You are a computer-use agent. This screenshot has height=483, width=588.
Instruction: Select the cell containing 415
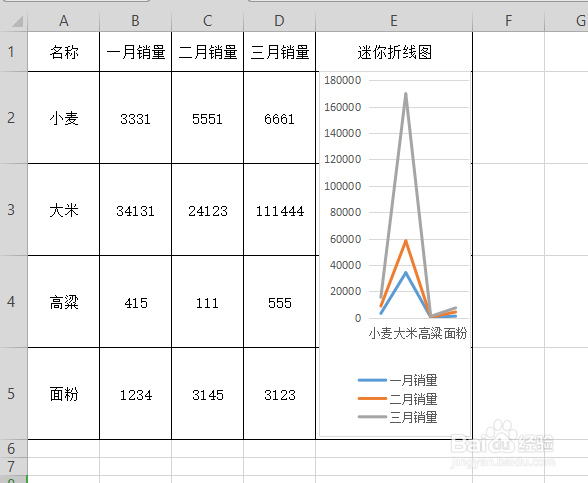point(135,302)
